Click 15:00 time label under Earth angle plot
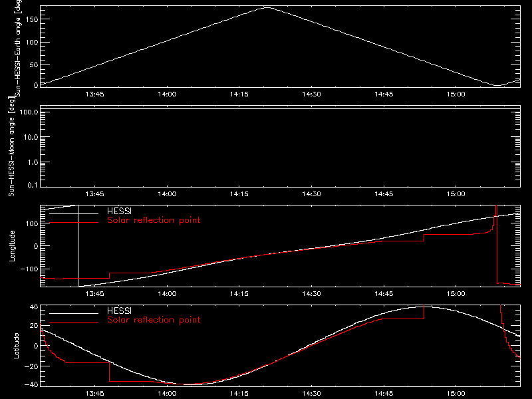This screenshot has width=532, height=399. (x=456, y=94)
